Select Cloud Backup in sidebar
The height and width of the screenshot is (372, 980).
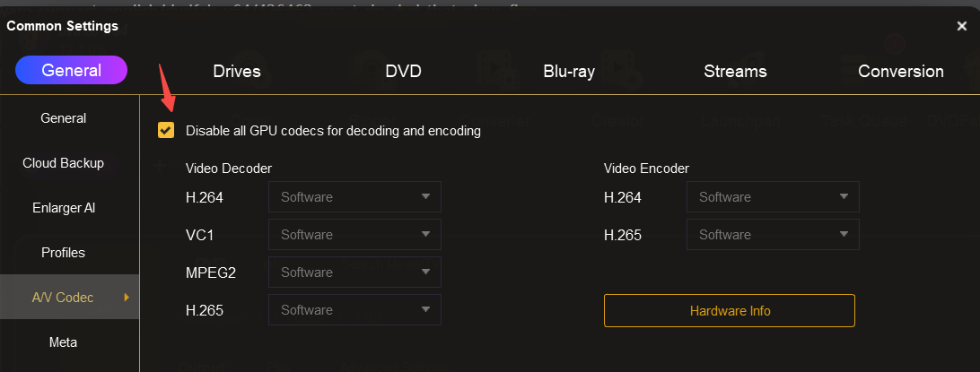tap(64, 163)
